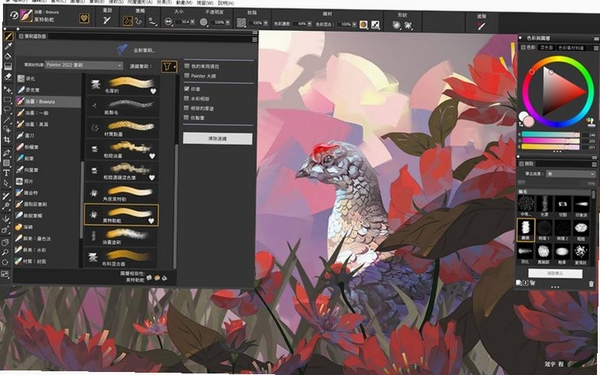Click the shape icon in property bar

tap(396, 25)
